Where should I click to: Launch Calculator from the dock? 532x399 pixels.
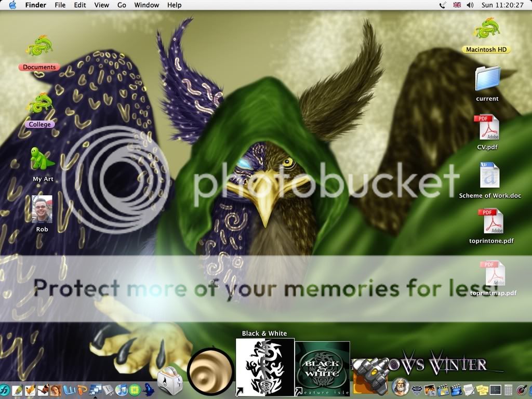pos(508,390)
